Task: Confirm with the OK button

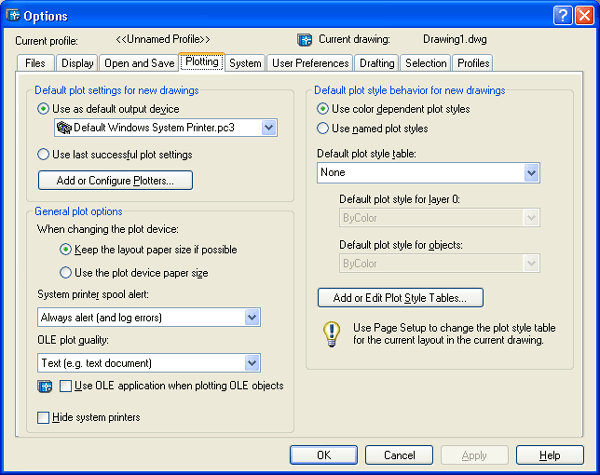Action: click(x=324, y=455)
